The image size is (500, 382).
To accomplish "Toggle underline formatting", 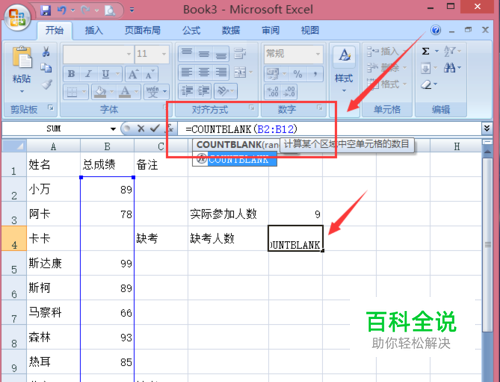I will click(x=105, y=74).
